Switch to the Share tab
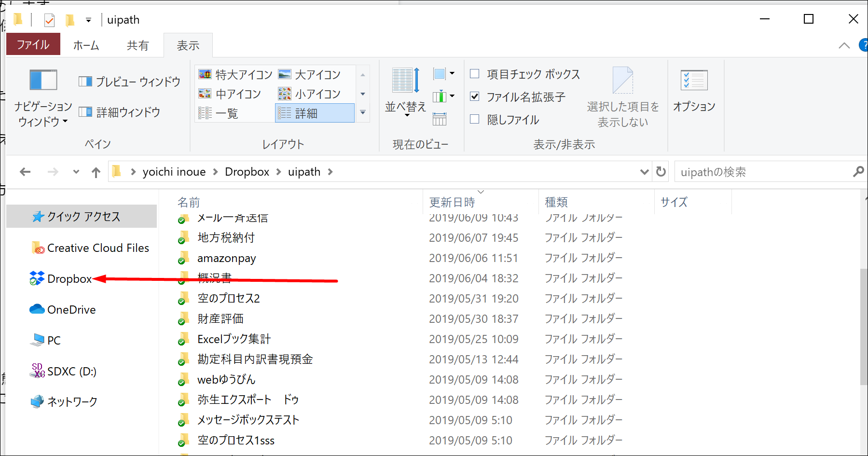Viewport: 868px width, 456px height. click(x=138, y=45)
